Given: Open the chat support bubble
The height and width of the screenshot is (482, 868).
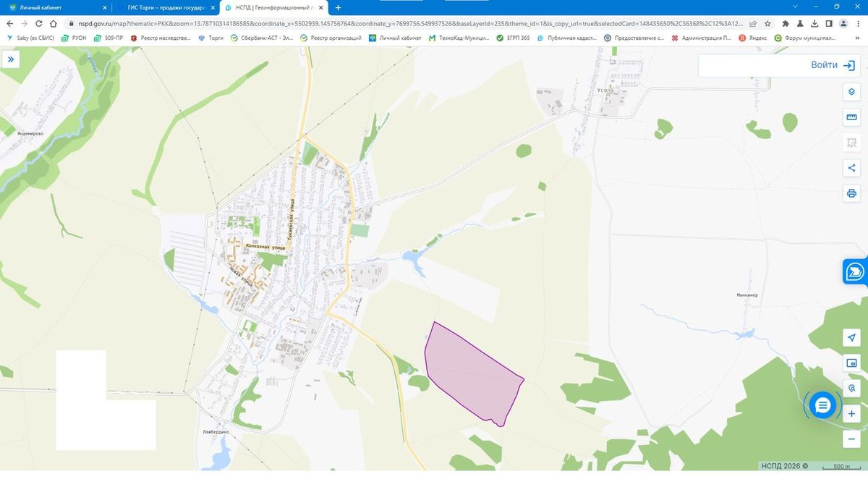Looking at the screenshot, I should 822,405.
